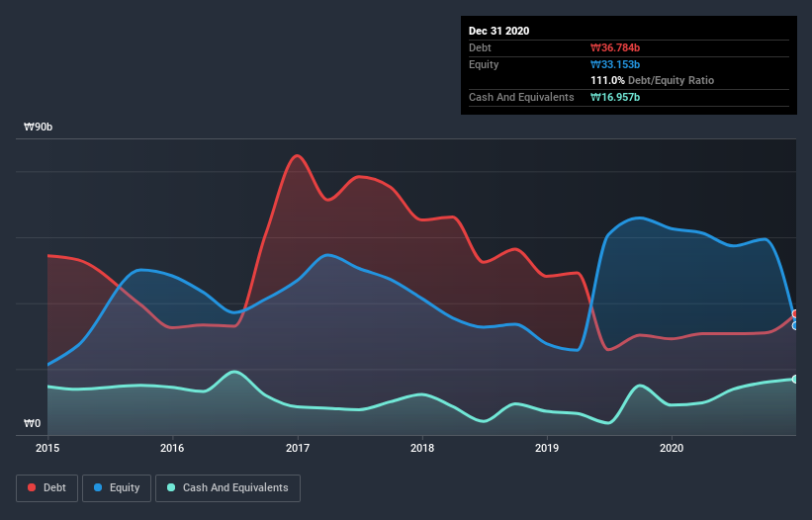This screenshot has height=520, width=812.
Task: Click the 2018 x-axis label
Action: pyautogui.click(x=422, y=448)
